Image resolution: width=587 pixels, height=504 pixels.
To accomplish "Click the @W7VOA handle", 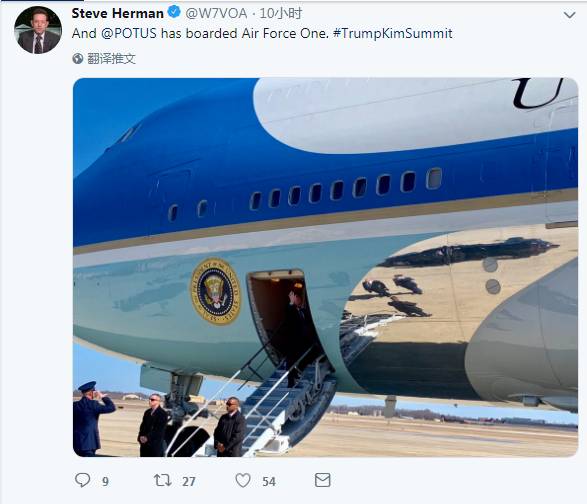I will coord(216,13).
